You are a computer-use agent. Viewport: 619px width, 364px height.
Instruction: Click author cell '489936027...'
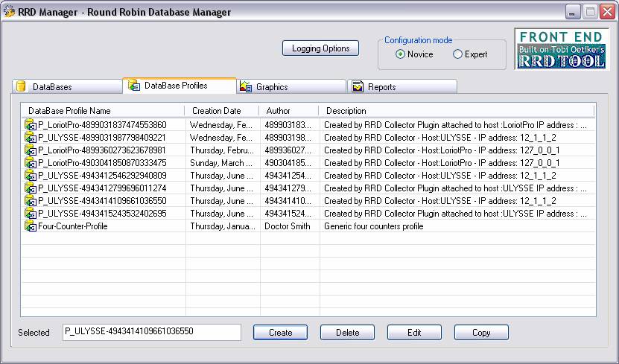(288, 150)
